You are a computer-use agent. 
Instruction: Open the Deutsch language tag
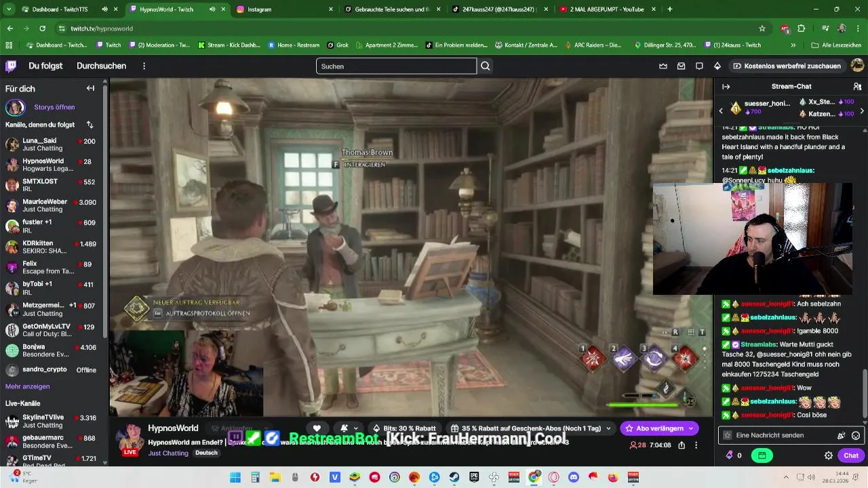click(x=206, y=453)
